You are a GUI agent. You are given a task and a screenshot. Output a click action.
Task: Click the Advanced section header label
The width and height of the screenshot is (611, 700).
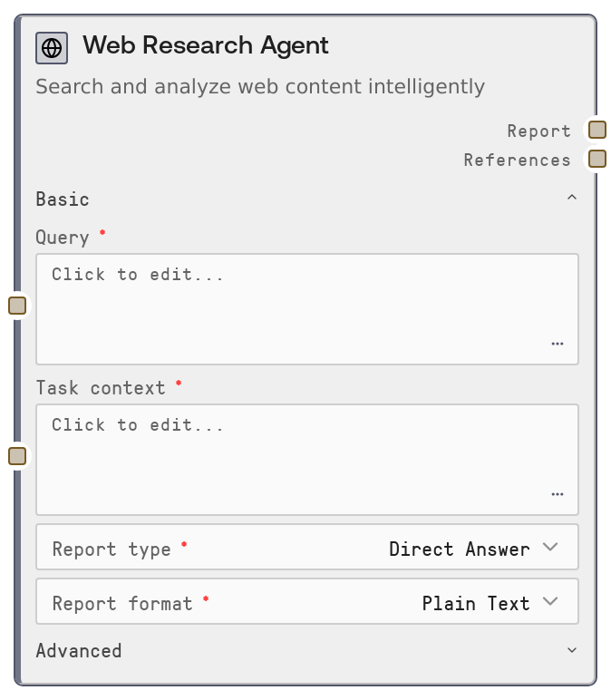(x=79, y=651)
